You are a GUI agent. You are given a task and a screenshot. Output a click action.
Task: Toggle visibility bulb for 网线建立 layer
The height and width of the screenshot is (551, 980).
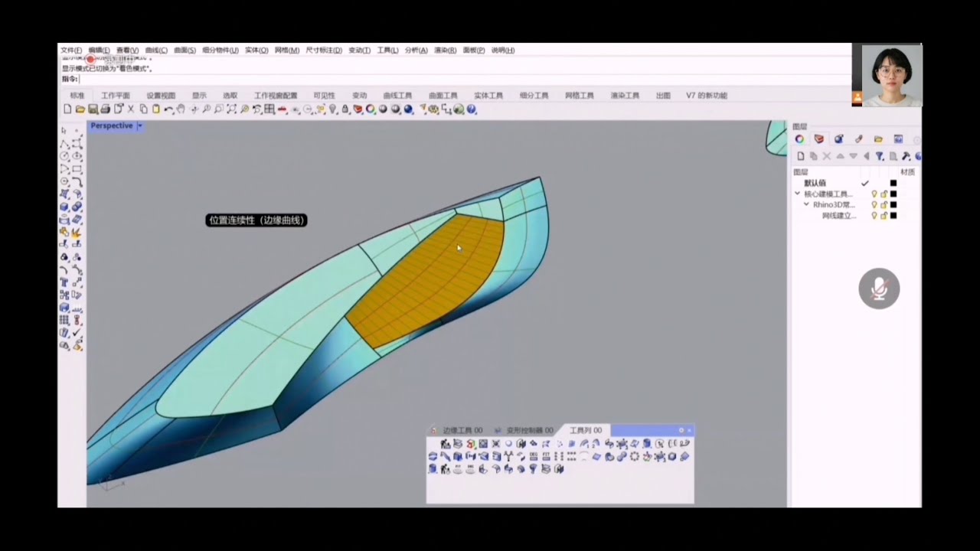click(x=874, y=216)
